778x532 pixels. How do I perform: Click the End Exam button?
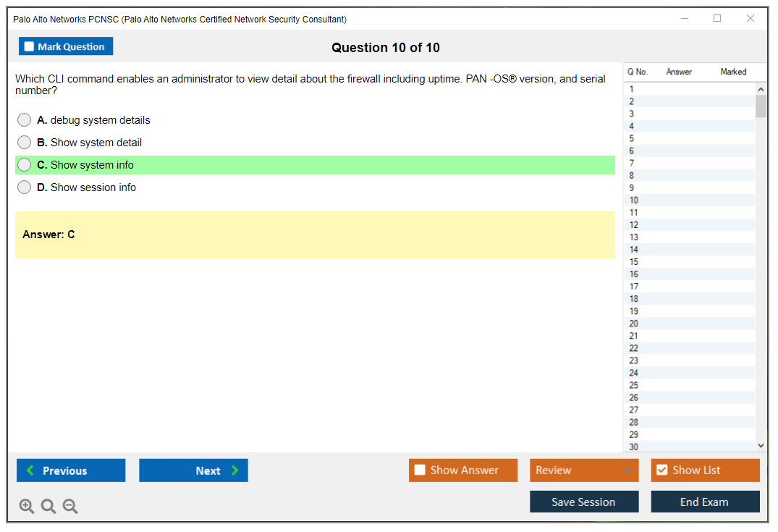point(705,502)
